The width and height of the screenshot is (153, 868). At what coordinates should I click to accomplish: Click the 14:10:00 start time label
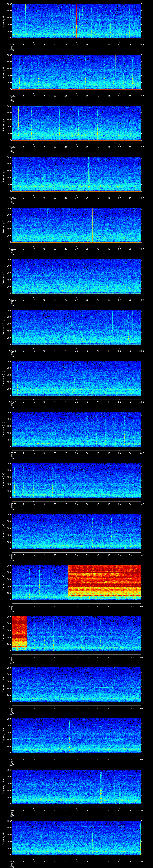[12, 504]
